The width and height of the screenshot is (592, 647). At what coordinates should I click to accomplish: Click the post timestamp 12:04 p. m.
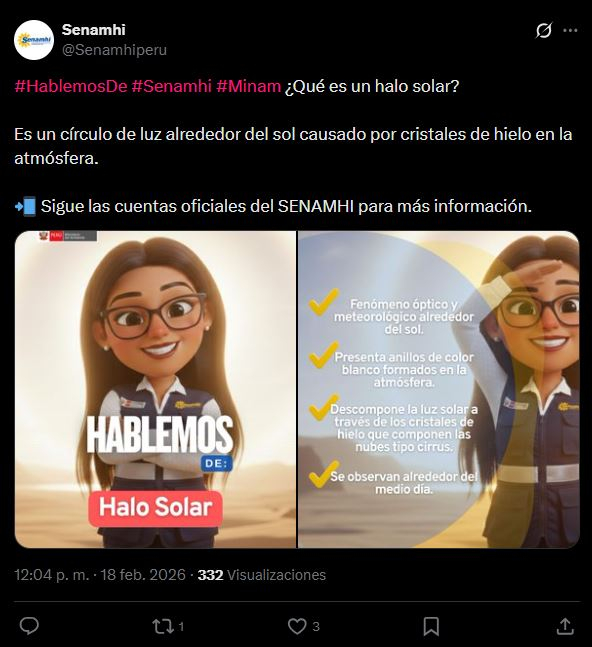52,575
